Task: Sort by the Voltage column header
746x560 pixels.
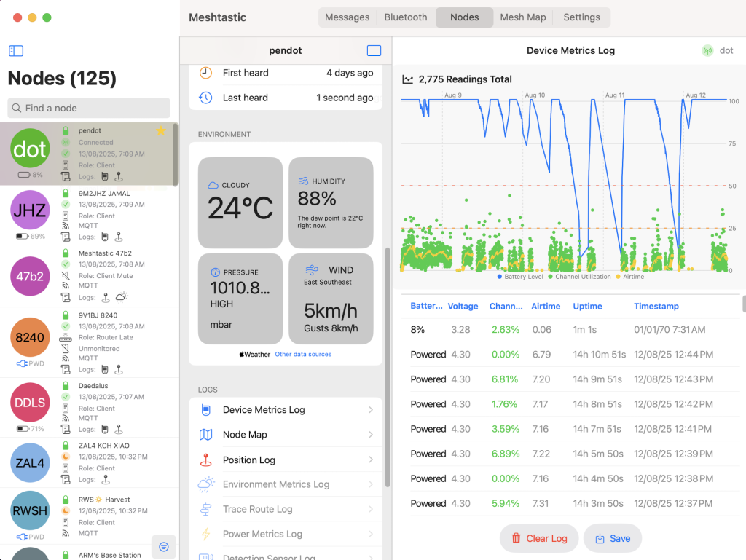Action: point(463,306)
